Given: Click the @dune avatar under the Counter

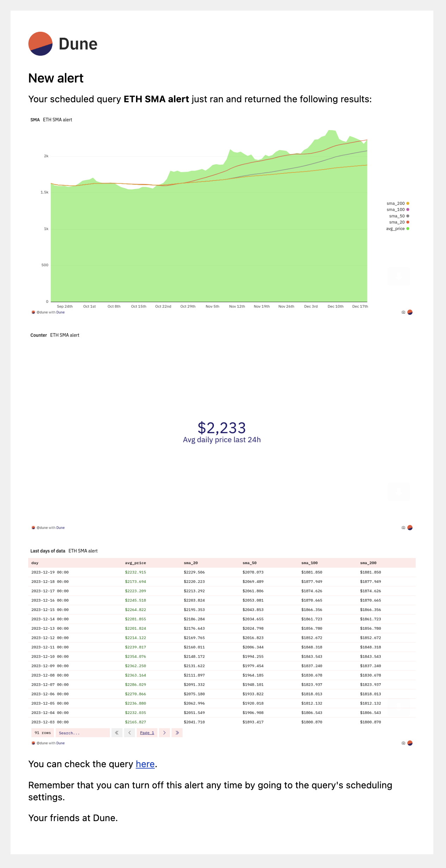Looking at the screenshot, I should (x=33, y=528).
